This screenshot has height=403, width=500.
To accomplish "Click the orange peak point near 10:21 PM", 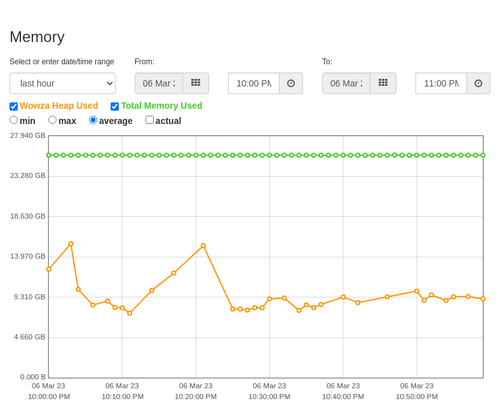I will coord(203,246).
